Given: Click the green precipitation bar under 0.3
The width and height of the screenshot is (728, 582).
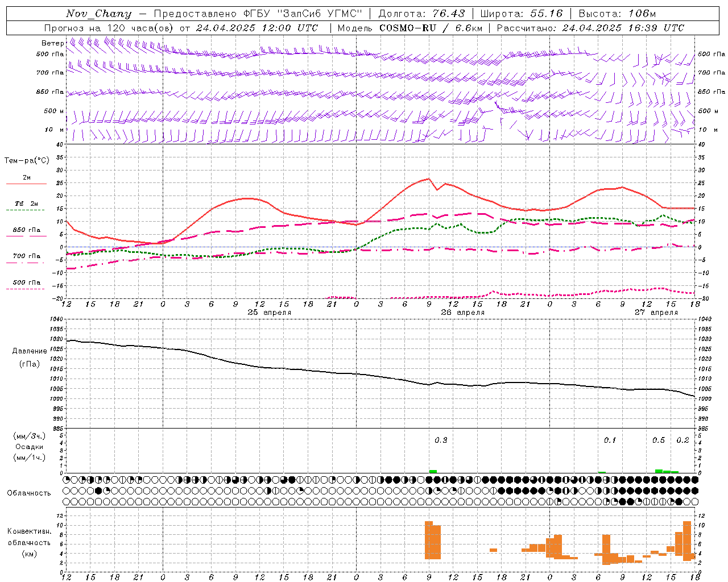Looking at the screenshot, I should pyautogui.click(x=433, y=471).
